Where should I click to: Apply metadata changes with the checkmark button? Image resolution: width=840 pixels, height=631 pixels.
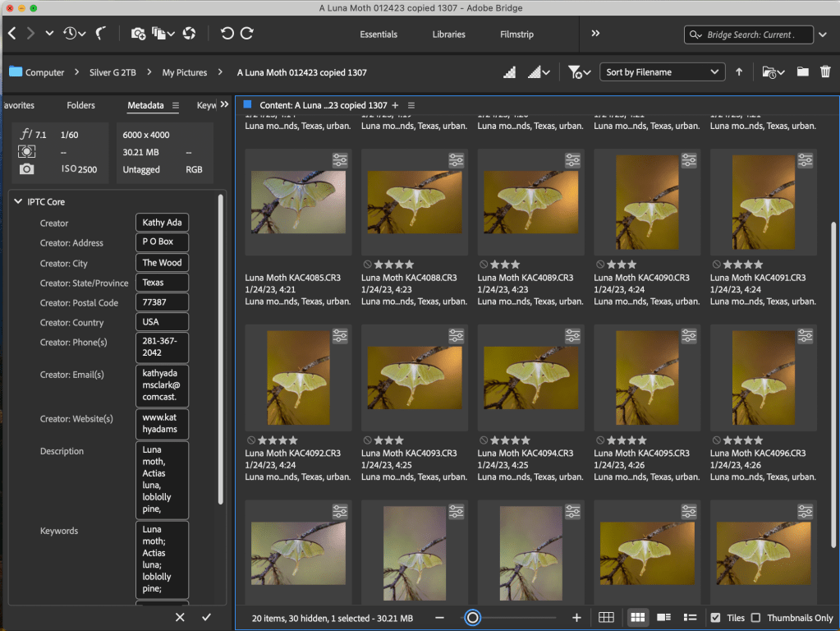pyautogui.click(x=206, y=617)
